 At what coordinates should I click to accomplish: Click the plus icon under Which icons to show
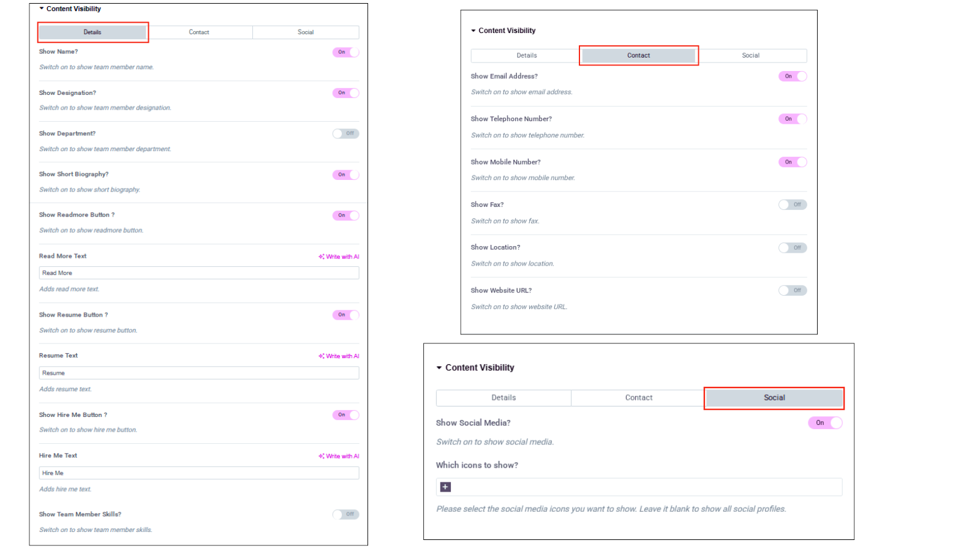coord(446,487)
